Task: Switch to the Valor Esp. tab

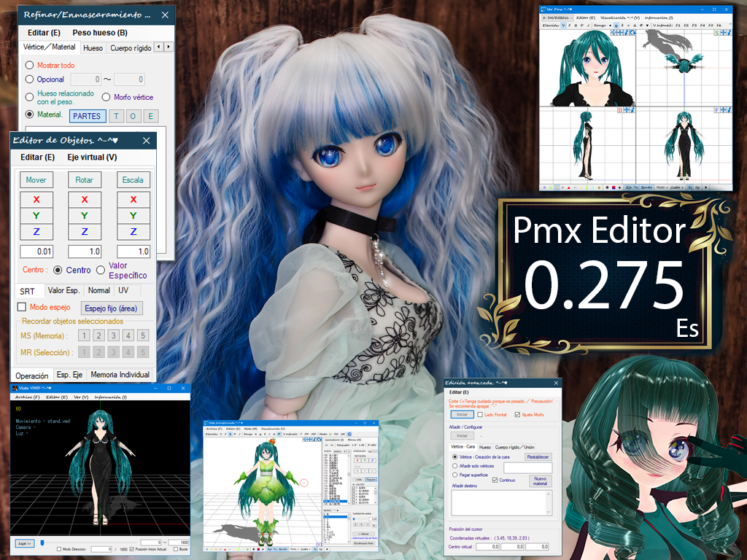Action: (63, 290)
